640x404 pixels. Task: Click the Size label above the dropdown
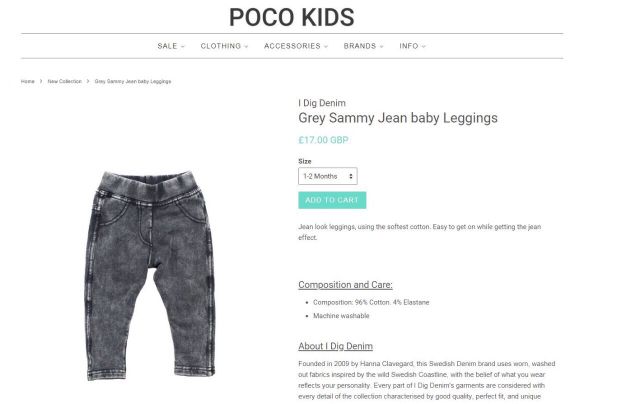click(x=305, y=161)
